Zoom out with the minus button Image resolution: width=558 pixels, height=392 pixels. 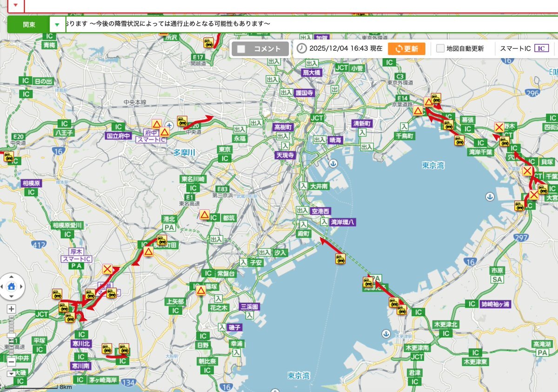point(12,361)
